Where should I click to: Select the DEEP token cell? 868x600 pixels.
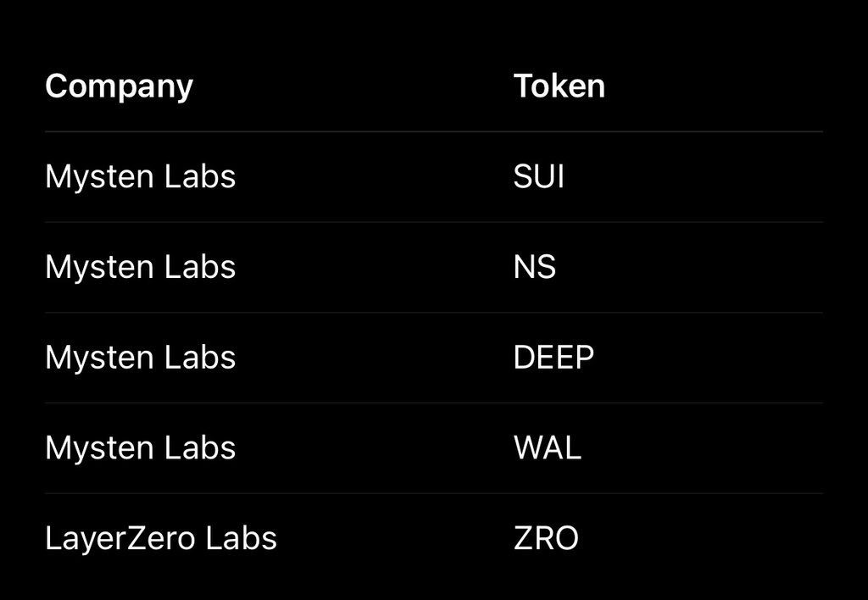(x=554, y=358)
